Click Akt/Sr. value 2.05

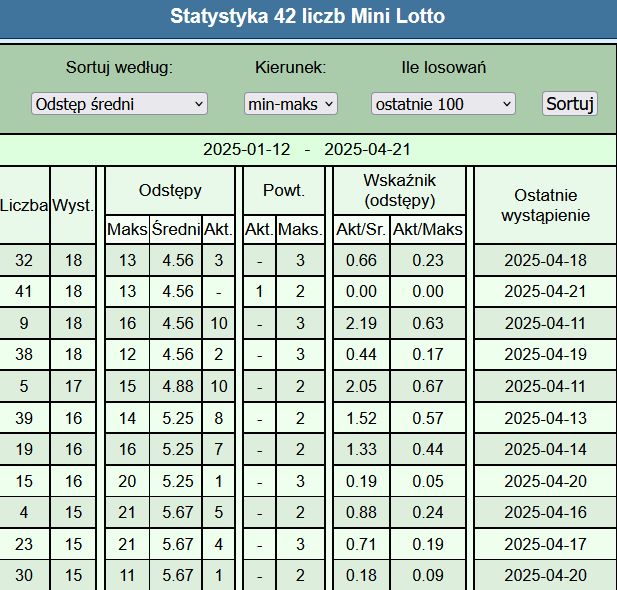click(361, 387)
